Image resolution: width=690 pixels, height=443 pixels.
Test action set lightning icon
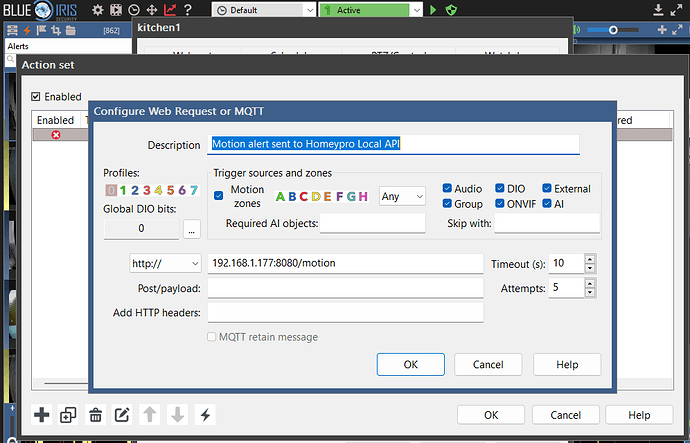(205, 414)
